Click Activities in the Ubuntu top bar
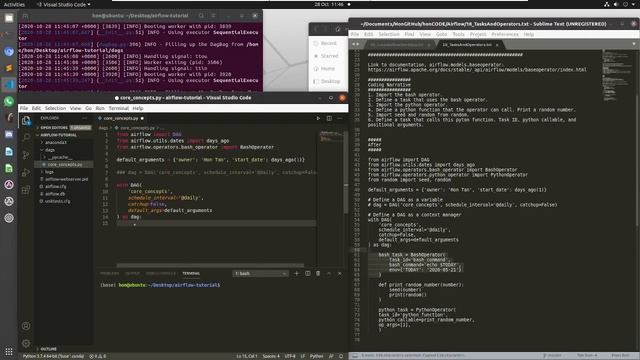Viewport: 640px width, 360px height. tap(14, 4)
